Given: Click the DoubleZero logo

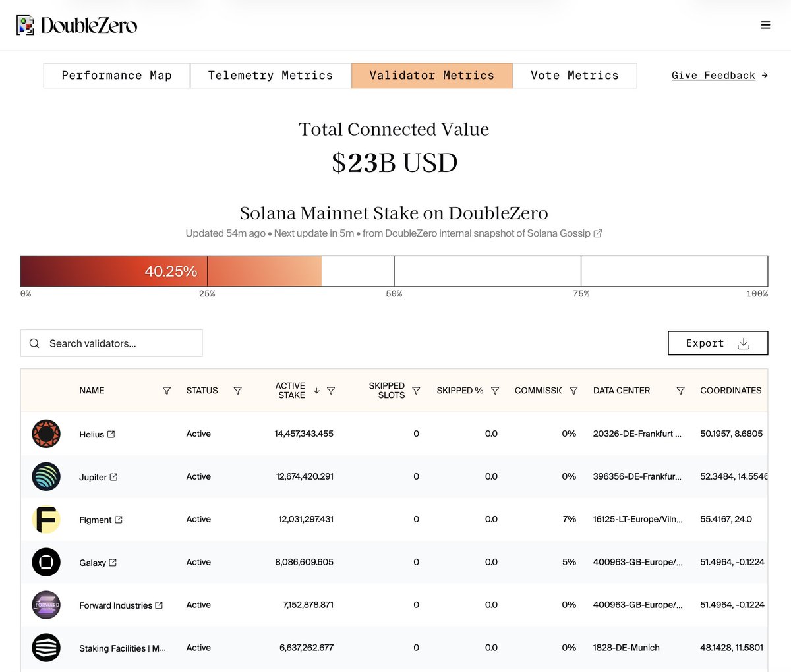Looking at the screenshot, I should [77, 26].
